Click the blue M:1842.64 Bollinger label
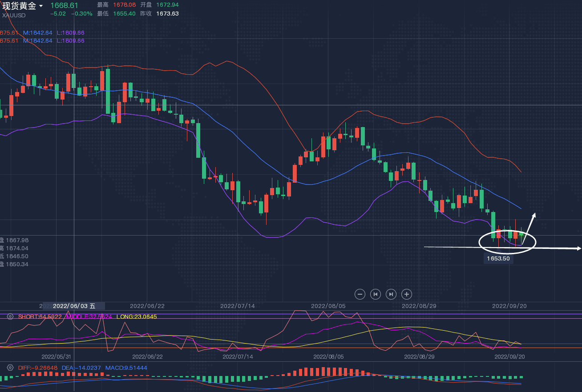 [x=38, y=33]
